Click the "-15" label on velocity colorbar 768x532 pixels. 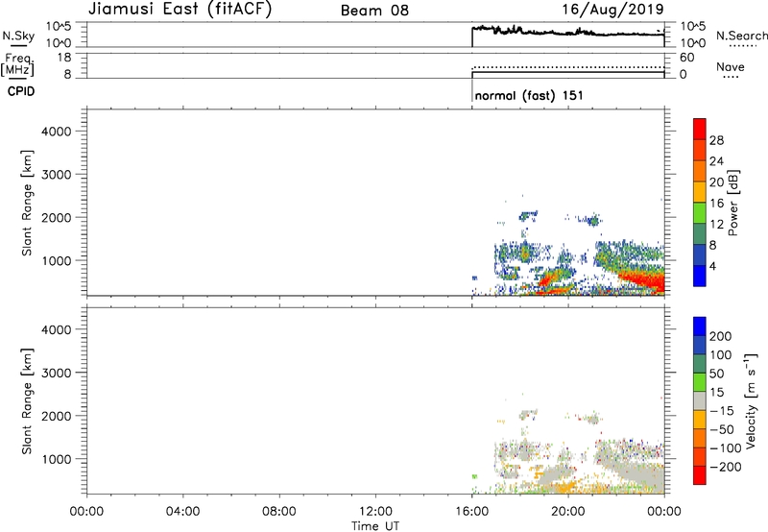(720, 411)
